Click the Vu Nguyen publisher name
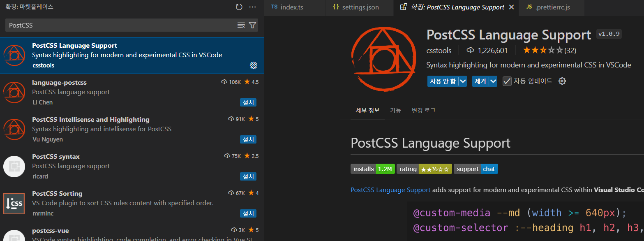This screenshot has height=241, width=644. (48, 139)
